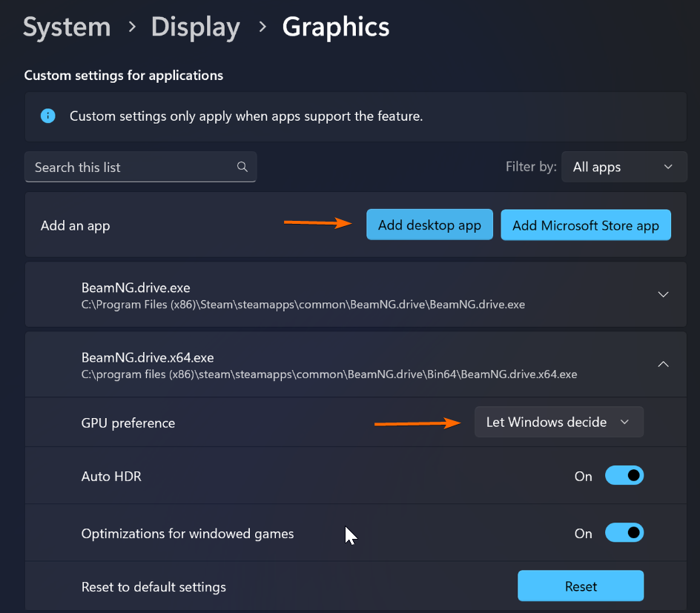The height and width of the screenshot is (613, 700).
Task: Turn off the Auto HDR toggle
Action: pos(624,476)
